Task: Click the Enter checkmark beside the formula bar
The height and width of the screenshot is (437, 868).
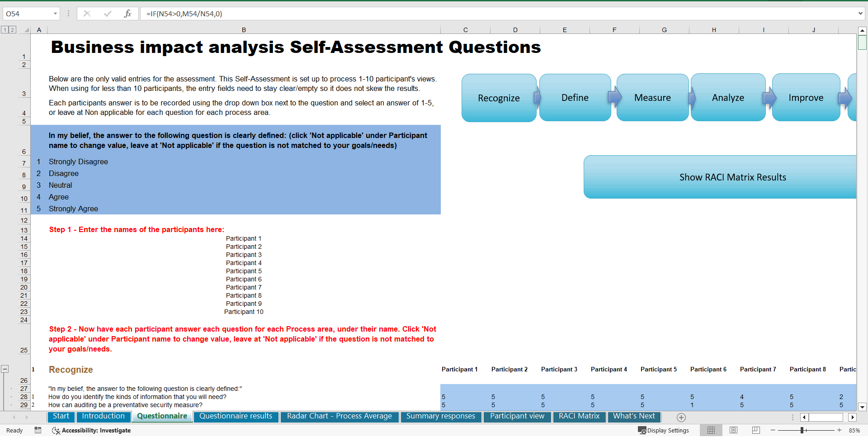Action: [108, 14]
